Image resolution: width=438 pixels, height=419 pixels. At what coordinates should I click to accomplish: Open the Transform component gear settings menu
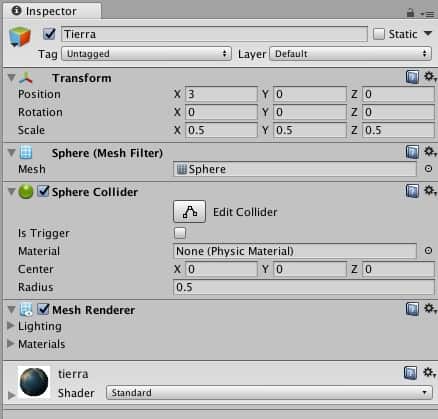click(x=430, y=77)
